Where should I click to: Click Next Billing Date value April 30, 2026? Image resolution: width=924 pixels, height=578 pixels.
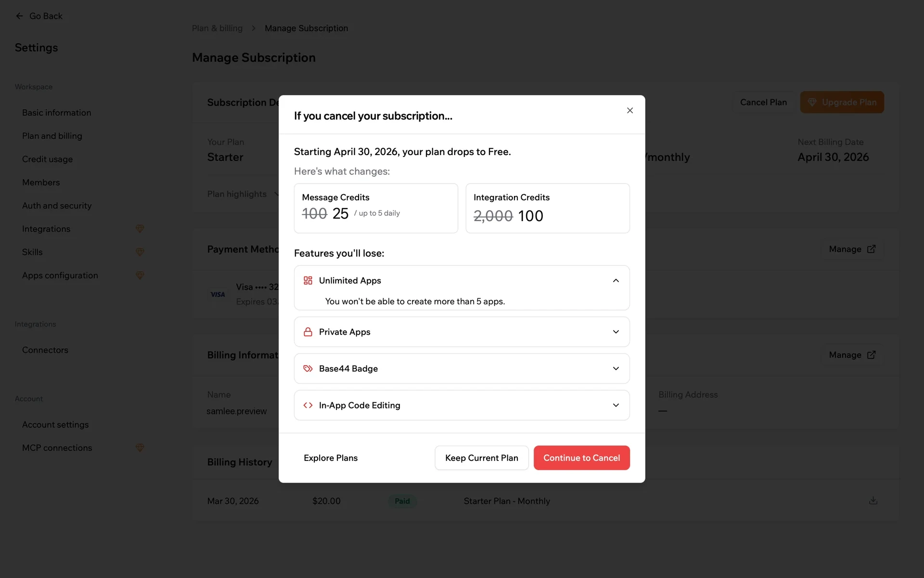[x=833, y=157]
